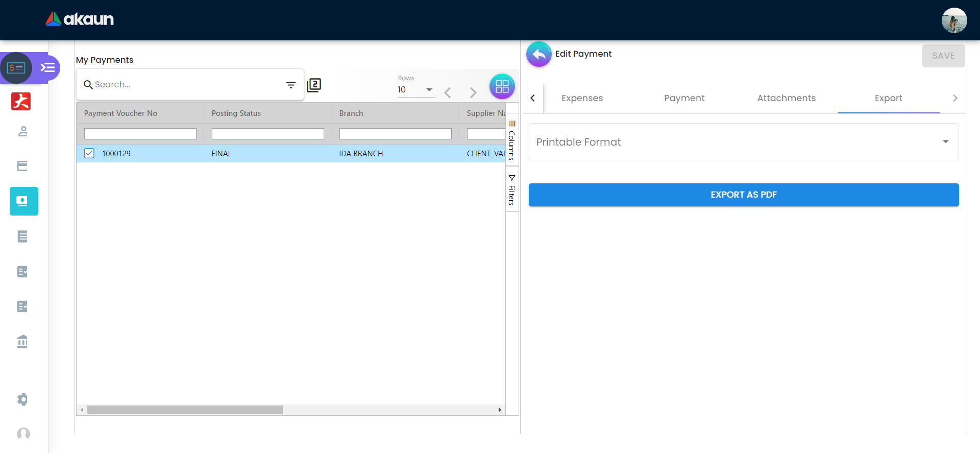Viewport: 980px width, 453px height.
Task: Click the bank building sidebar icon
Action: pos(22,341)
